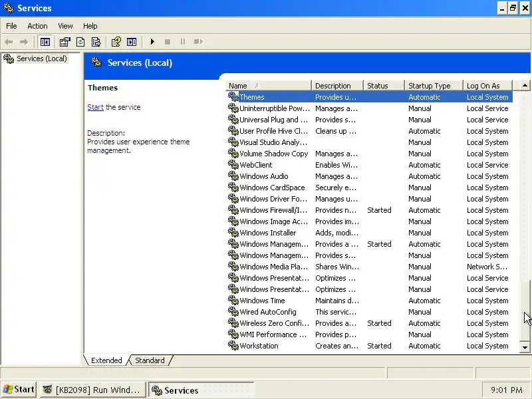The height and width of the screenshot is (399, 532).
Task: Select the Universal Plug and Play service row
Action: coord(370,120)
